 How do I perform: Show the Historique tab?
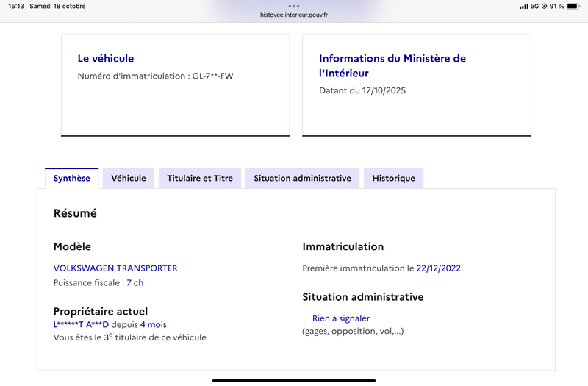(x=393, y=178)
